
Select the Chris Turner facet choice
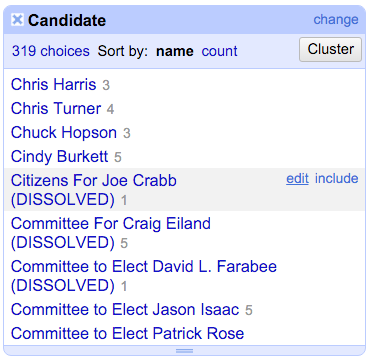coord(56,109)
